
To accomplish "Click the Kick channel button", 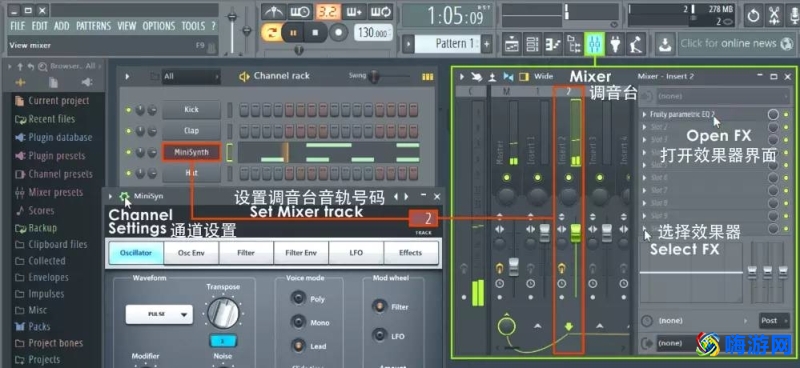I will tap(191, 110).
